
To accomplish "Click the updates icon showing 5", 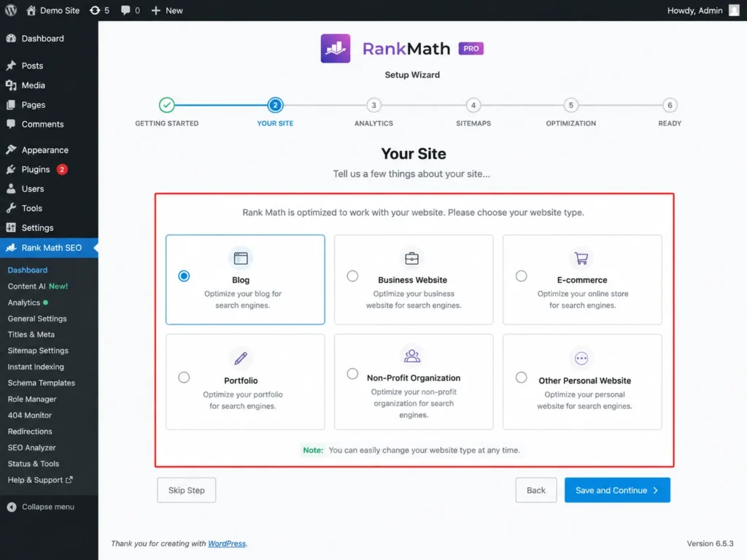I will (95, 10).
